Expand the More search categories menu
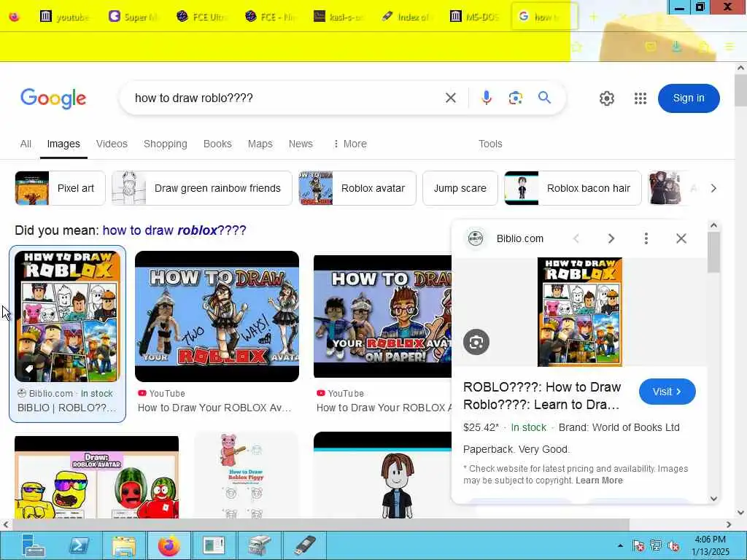 (349, 144)
